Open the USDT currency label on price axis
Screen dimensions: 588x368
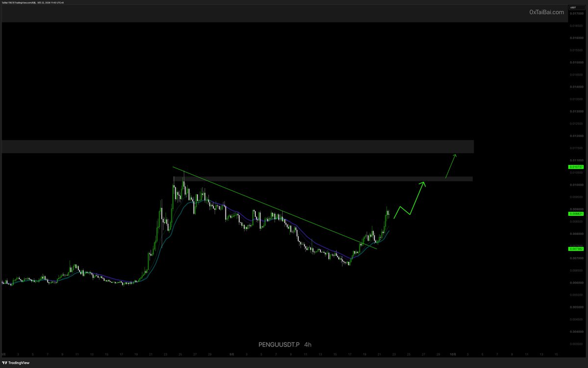[572, 7]
